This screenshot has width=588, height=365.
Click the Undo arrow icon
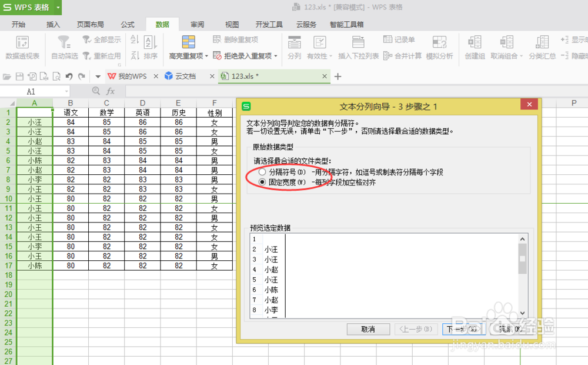point(69,77)
